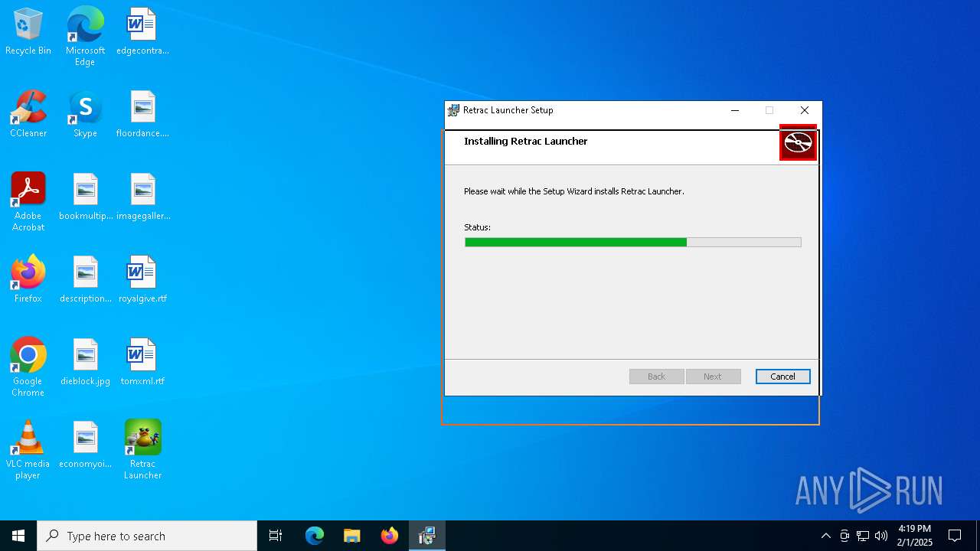Launch the Microsoft Edge desktop shortcut

coord(85,36)
